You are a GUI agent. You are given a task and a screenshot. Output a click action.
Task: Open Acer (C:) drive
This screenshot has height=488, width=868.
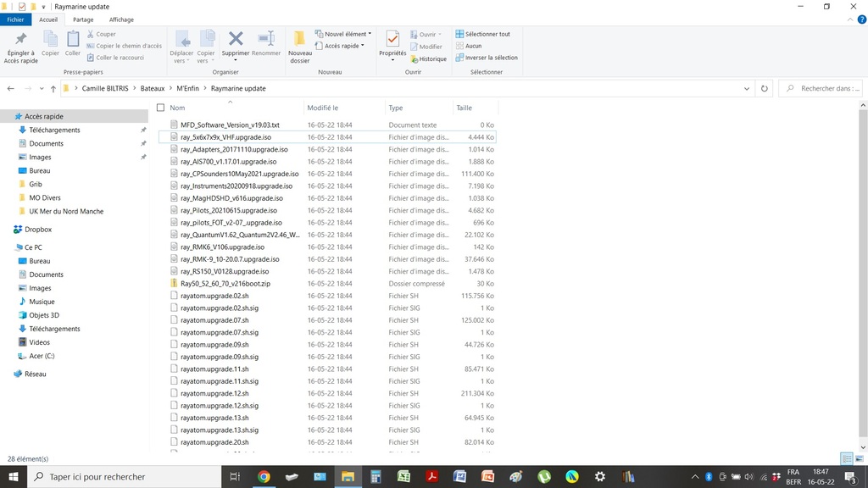pyautogui.click(x=42, y=356)
